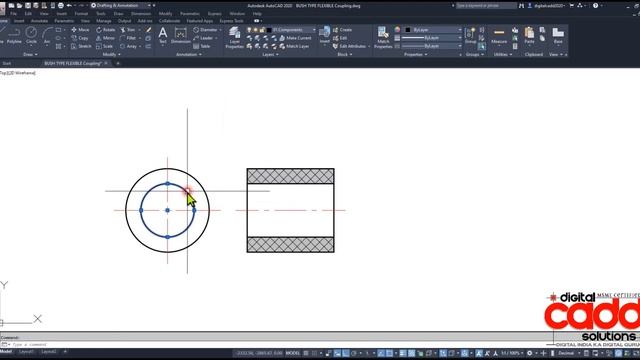Open the Dimension menu
The width and height of the screenshot is (640, 360).
coord(141,13)
